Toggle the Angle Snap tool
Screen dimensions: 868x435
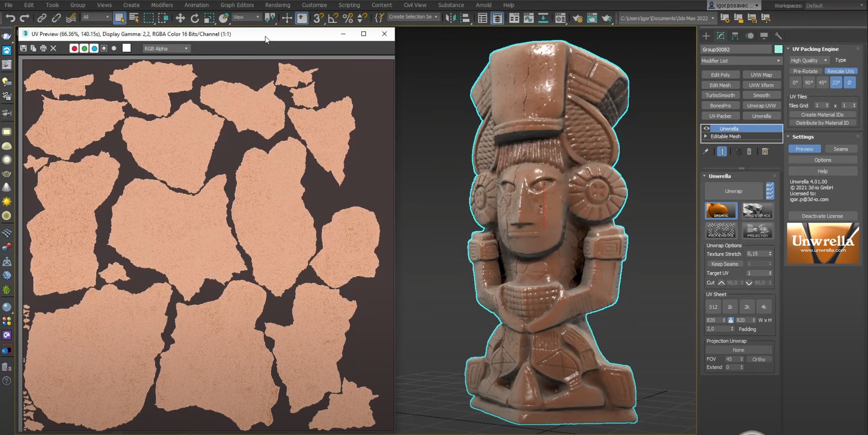333,18
